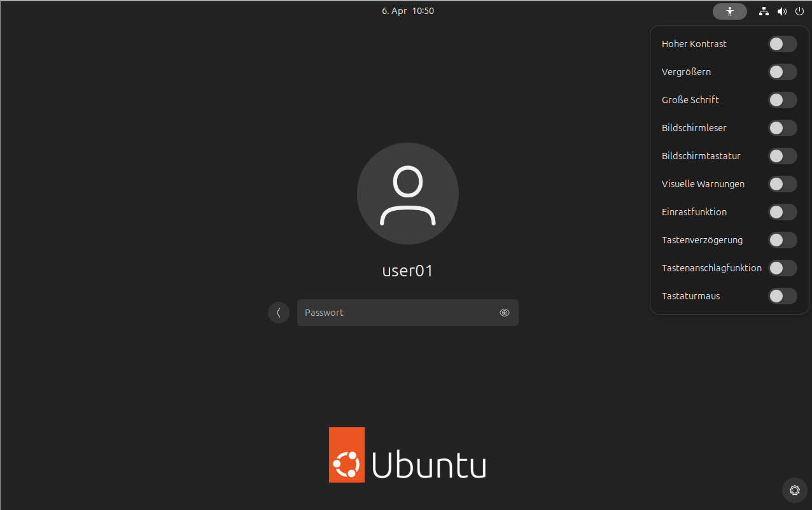The width and height of the screenshot is (812, 510).
Task: Click the user01 avatar picture
Action: (x=407, y=194)
